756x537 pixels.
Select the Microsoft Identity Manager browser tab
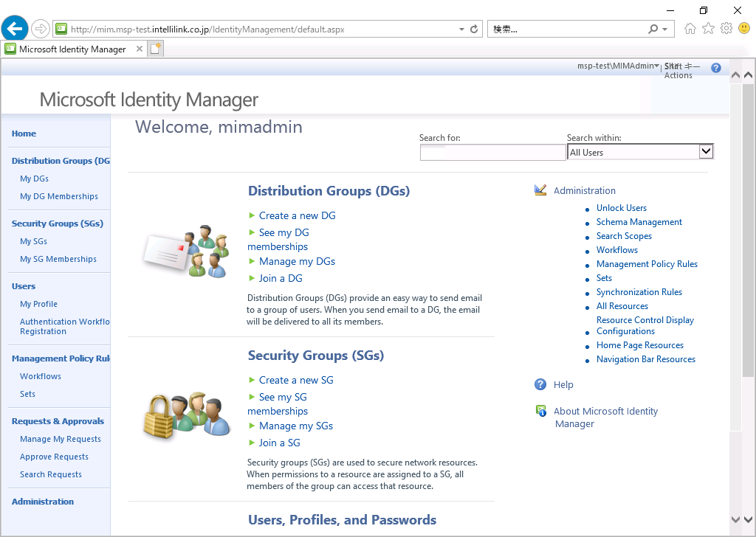72,49
